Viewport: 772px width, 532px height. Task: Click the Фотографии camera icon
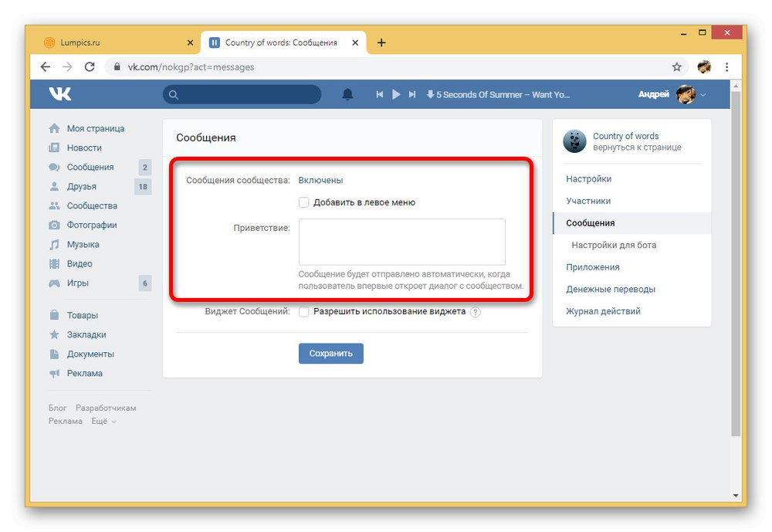(54, 225)
